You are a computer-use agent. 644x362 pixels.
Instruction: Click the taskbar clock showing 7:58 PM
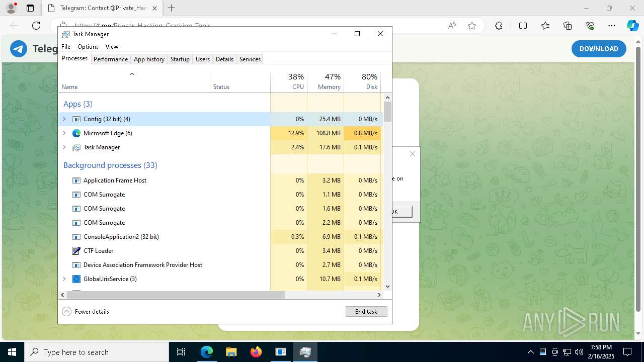(602, 352)
